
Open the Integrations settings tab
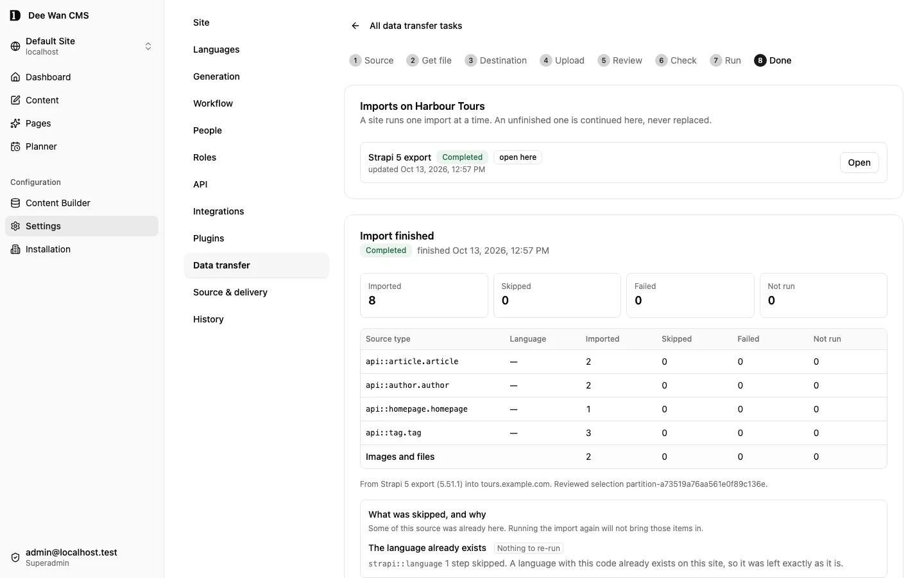pyautogui.click(x=257, y=211)
